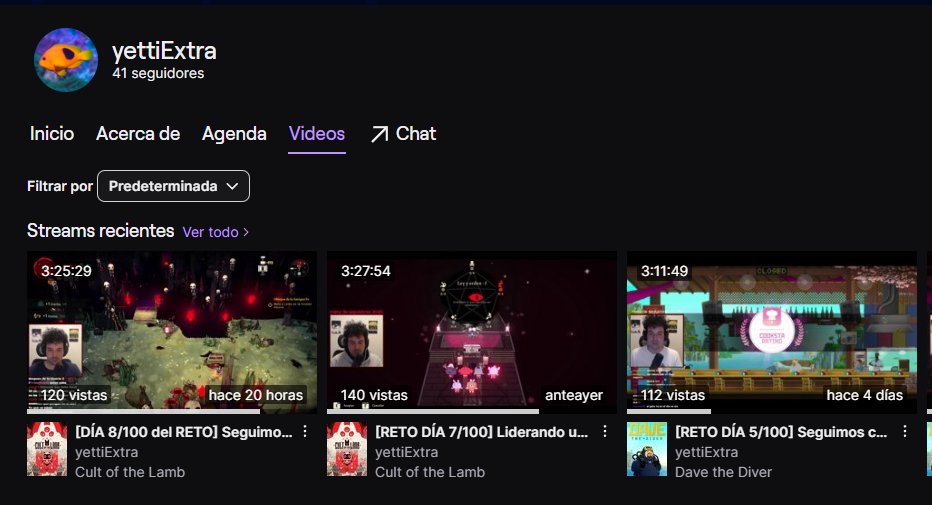Open Cult of the Lamb category under DÍA 8/100

[130, 472]
